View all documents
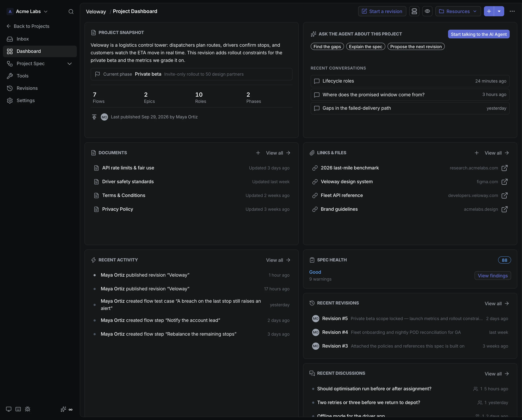Screen dimensions: 522x420 pos(278,153)
